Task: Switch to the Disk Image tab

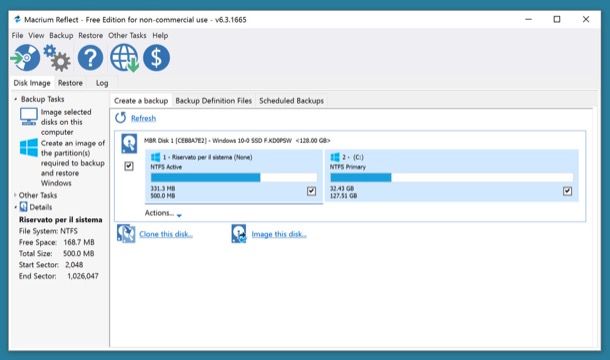Action: 32,83
